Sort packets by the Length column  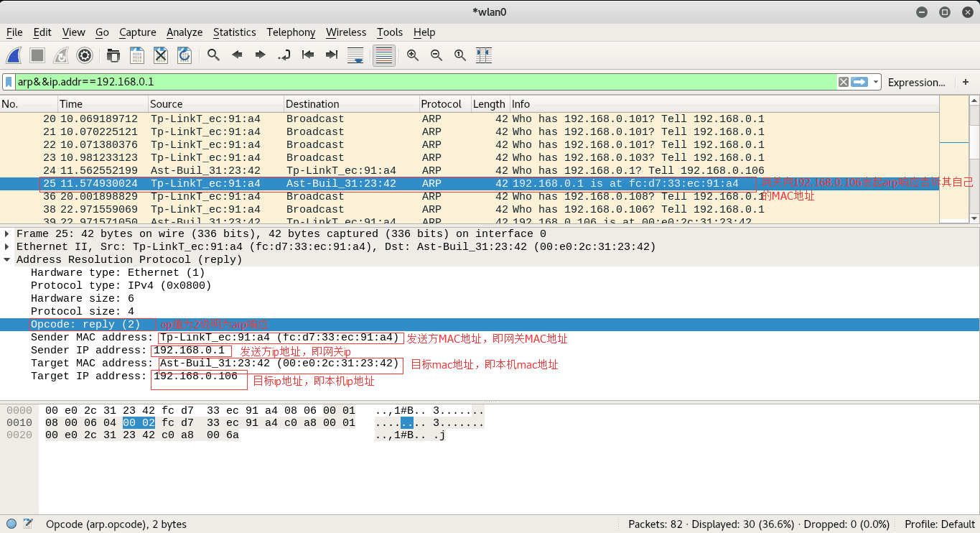tap(490, 104)
